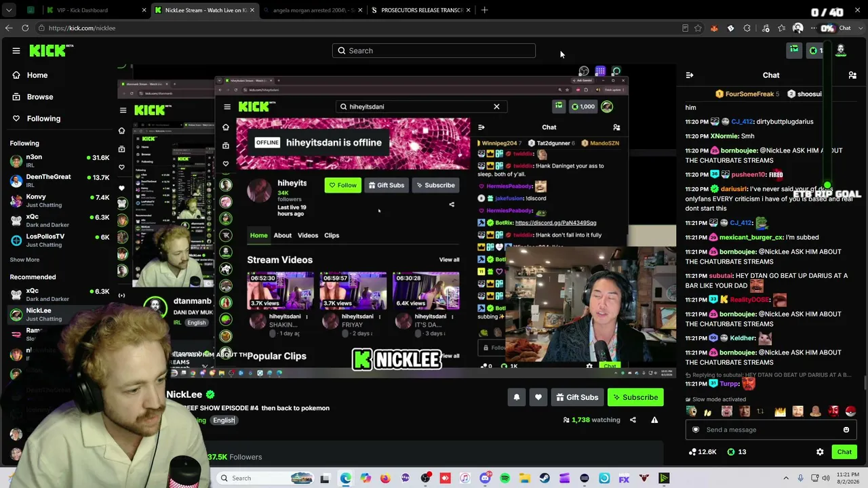The image size is (868, 488).
Task: Open the emoji picker in the chat input
Action: 846,430
